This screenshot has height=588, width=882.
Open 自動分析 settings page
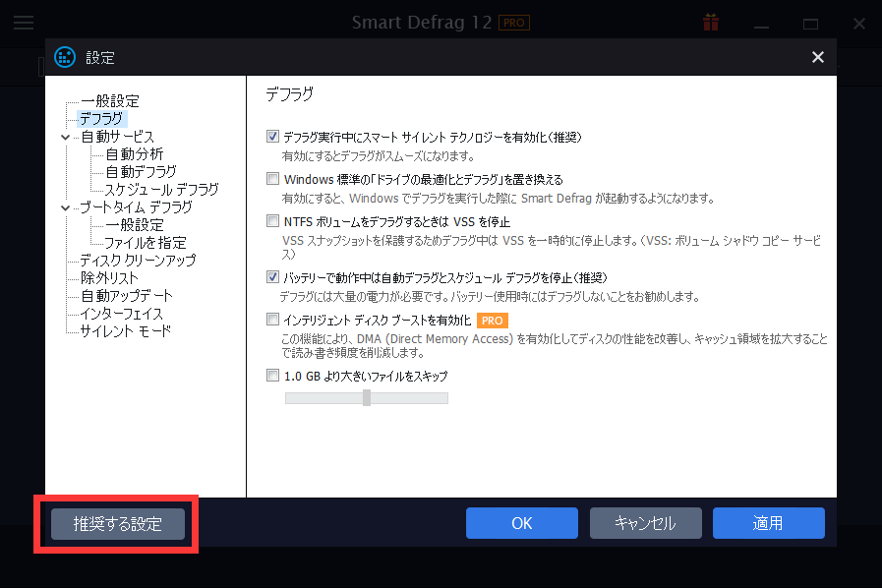click(x=135, y=154)
